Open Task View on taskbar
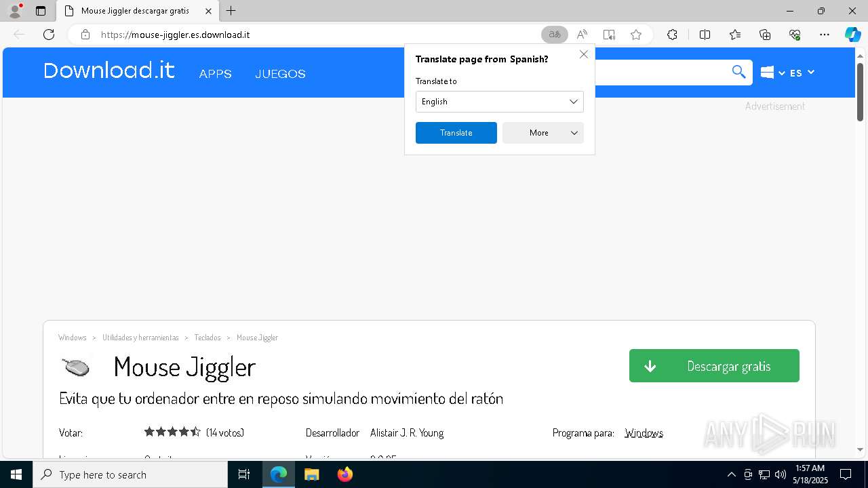Image resolution: width=868 pixels, height=488 pixels. click(244, 474)
